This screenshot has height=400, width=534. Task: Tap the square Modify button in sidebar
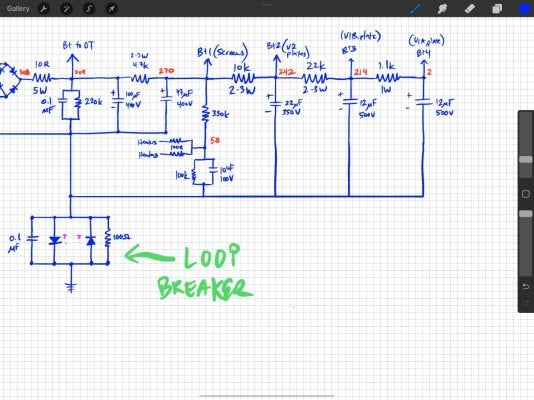pos(525,194)
